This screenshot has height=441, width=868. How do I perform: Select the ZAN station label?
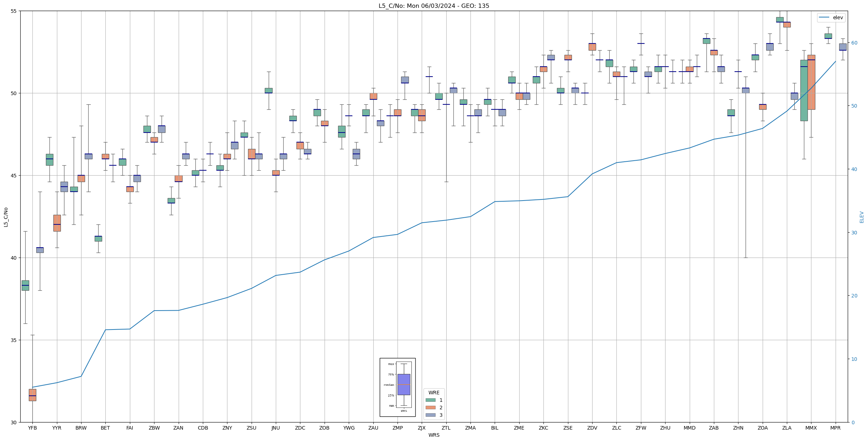coord(178,428)
